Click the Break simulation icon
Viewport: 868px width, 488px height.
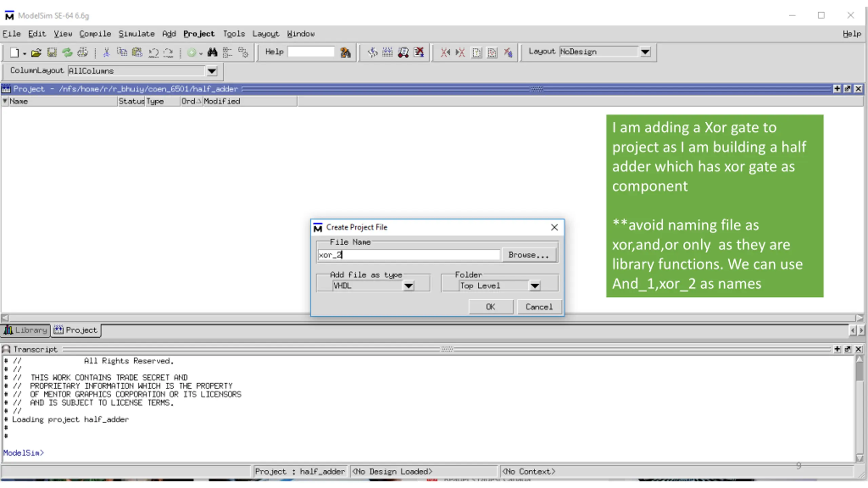coord(419,53)
